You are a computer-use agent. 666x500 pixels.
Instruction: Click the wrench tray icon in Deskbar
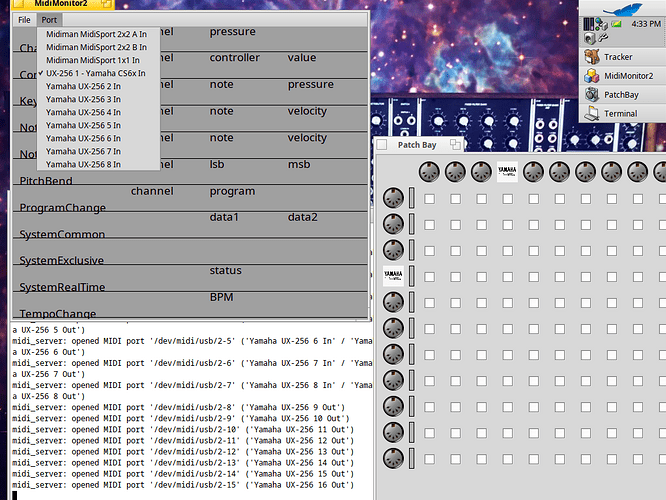(x=603, y=38)
